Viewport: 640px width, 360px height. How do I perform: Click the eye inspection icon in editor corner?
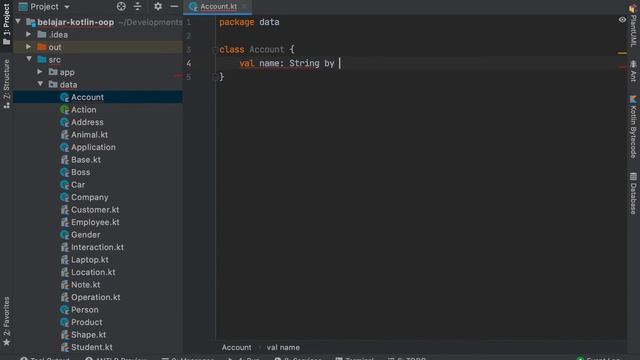622,20
